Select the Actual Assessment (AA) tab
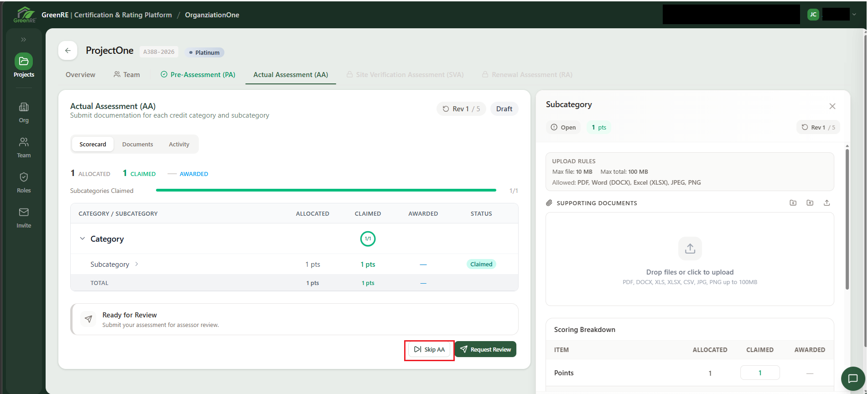The height and width of the screenshot is (394, 868). [291, 75]
